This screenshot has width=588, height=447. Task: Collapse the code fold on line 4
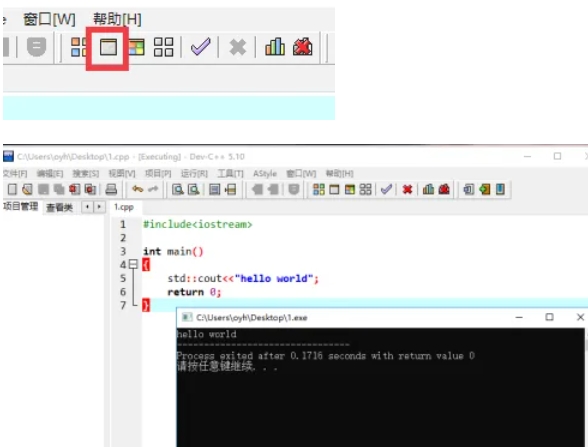[134, 264]
